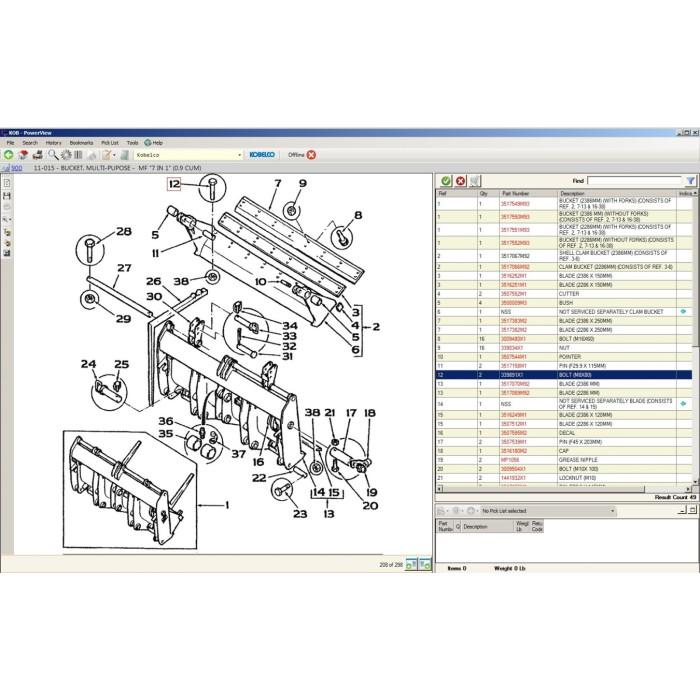The image size is (700, 700).
Task: Click arrow icon on NOT SERVICED SEPARATELY CLAM BUCKET row
Action: [x=683, y=312]
